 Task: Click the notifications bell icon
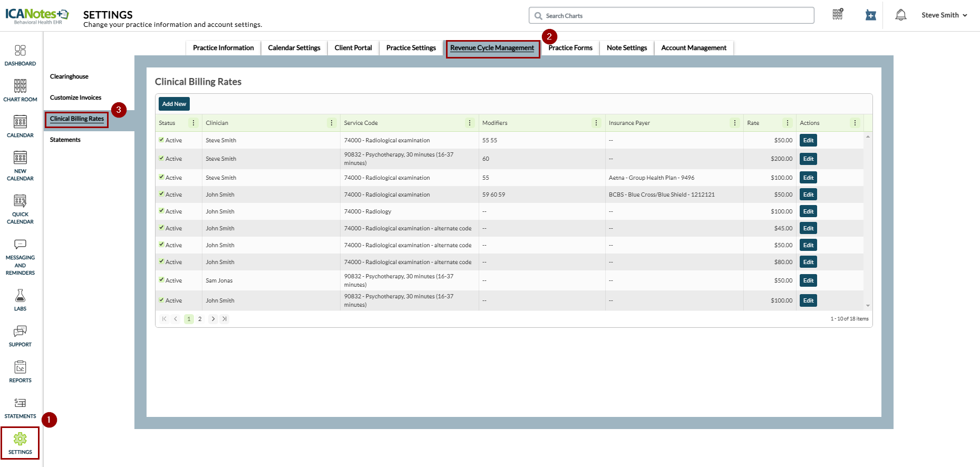pyautogui.click(x=900, y=15)
